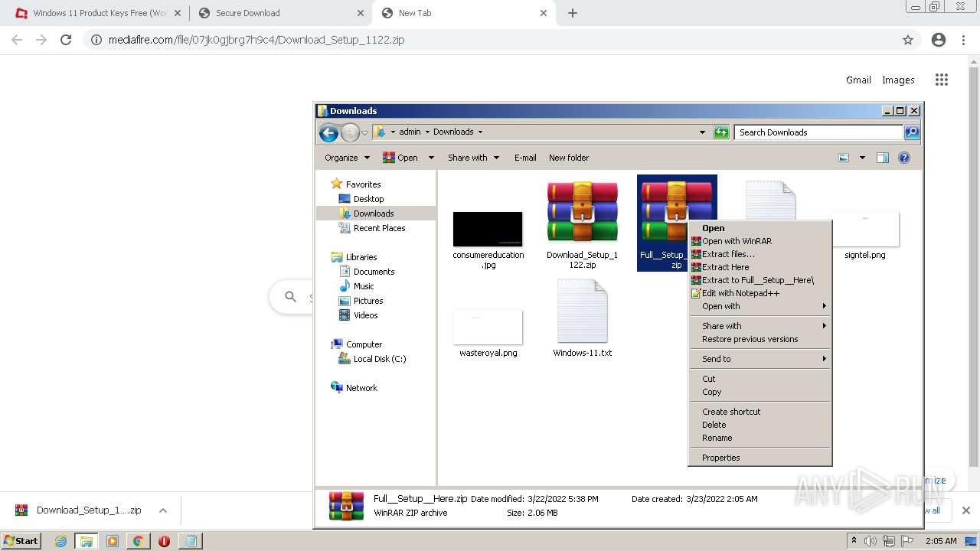Image resolution: width=980 pixels, height=551 pixels.
Task: Choose Properties in the context menu
Action: [759, 458]
